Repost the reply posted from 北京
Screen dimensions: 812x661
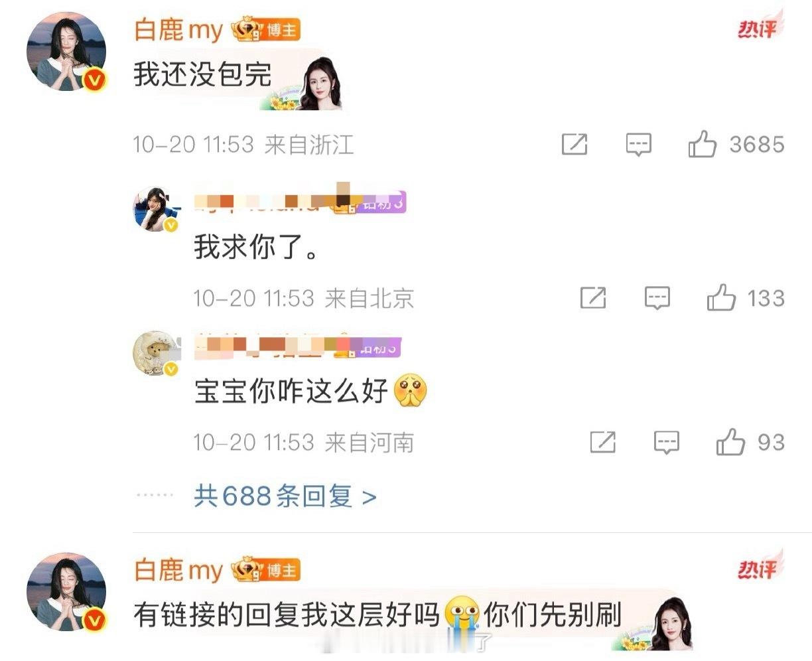point(593,298)
